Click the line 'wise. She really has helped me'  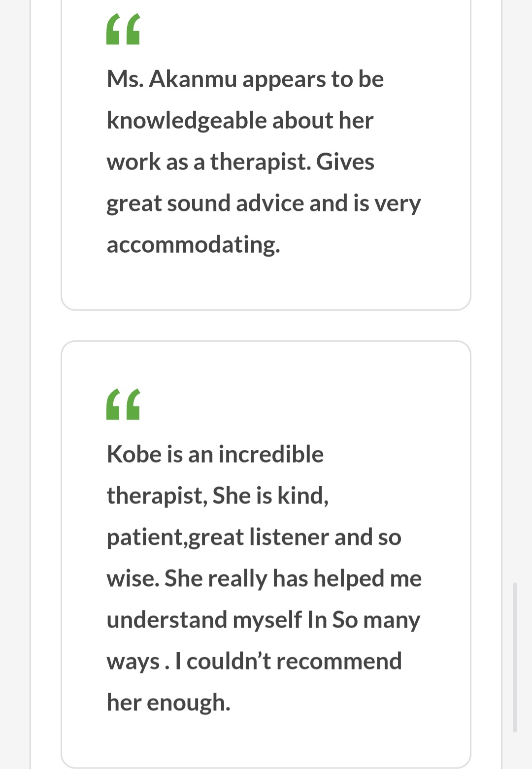click(x=264, y=578)
